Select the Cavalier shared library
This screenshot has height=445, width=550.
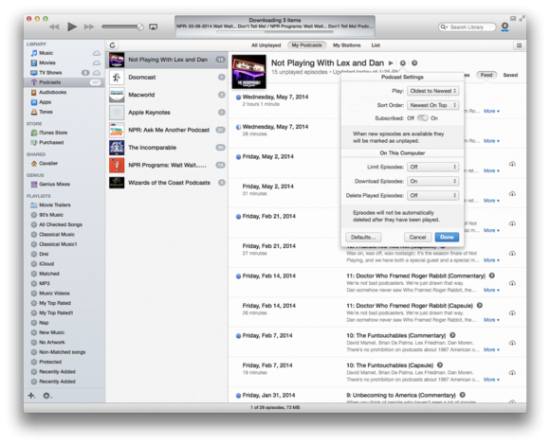point(64,163)
